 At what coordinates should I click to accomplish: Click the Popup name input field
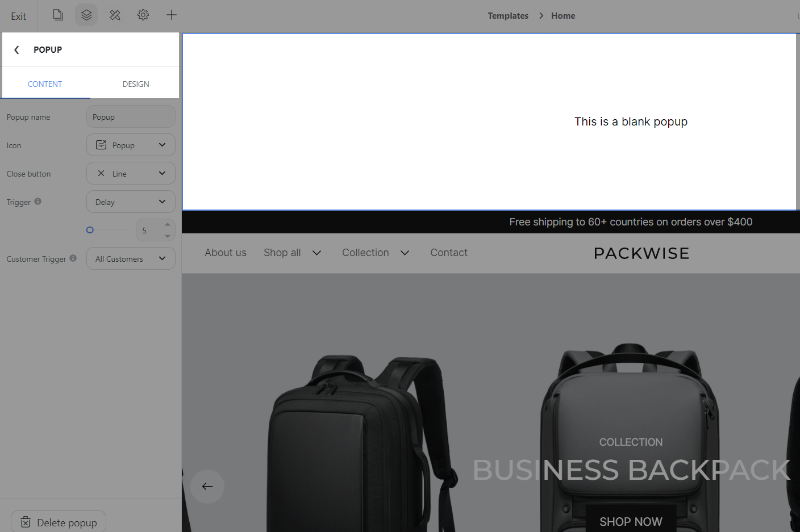(x=131, y=117)
